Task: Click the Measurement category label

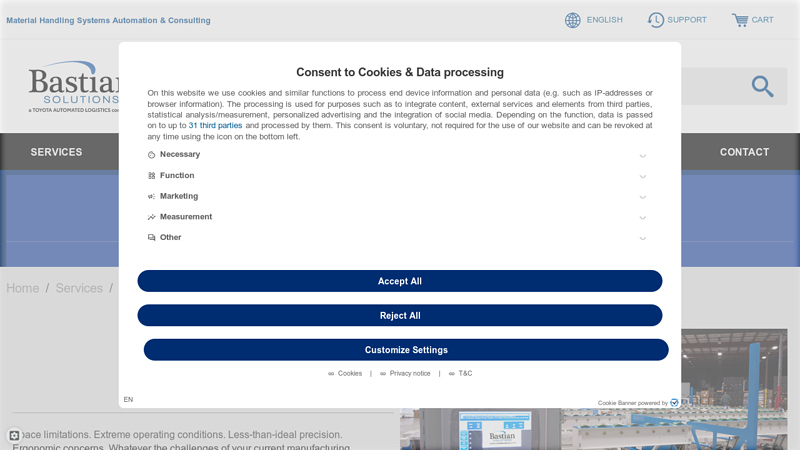Action: [x=186, y=216]
